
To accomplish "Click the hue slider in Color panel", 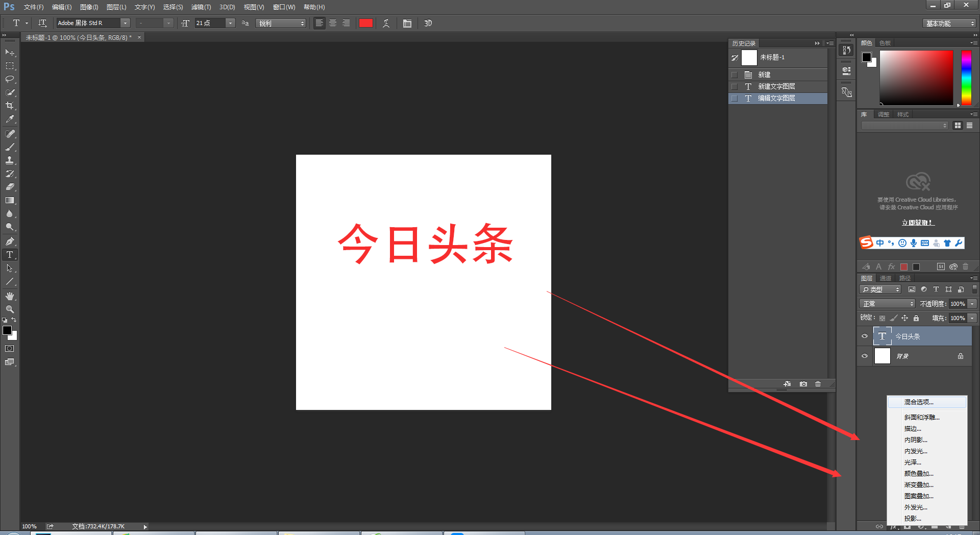I will click(966, 78).
